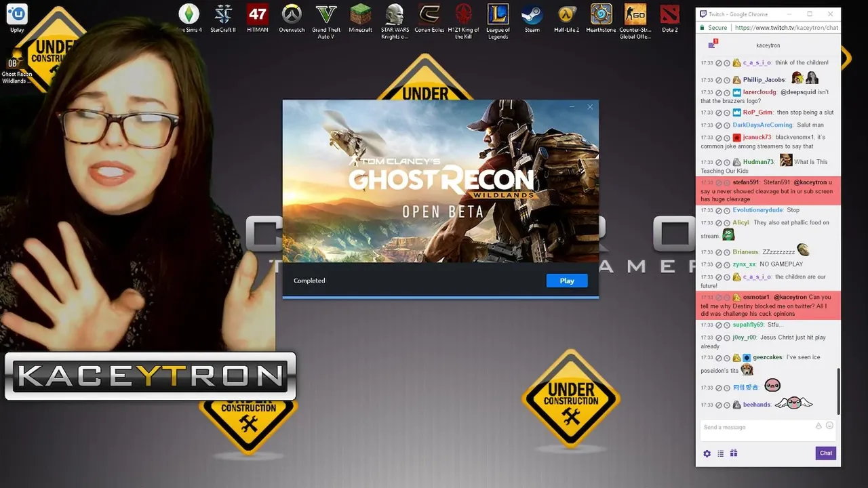This screenshot has width=868, height=488.
Task: Click the Twitch chat scrollbar
Action: [x=838, y=391]
